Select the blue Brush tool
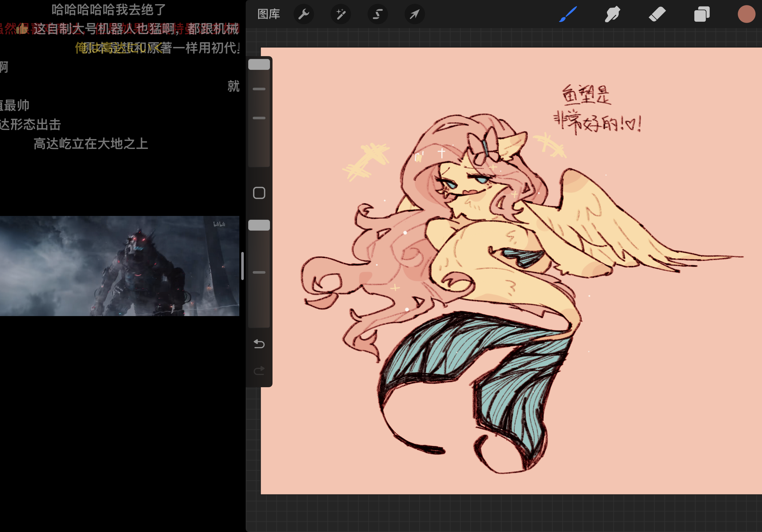This screenshot has height=532, width=762. (568, 14)
